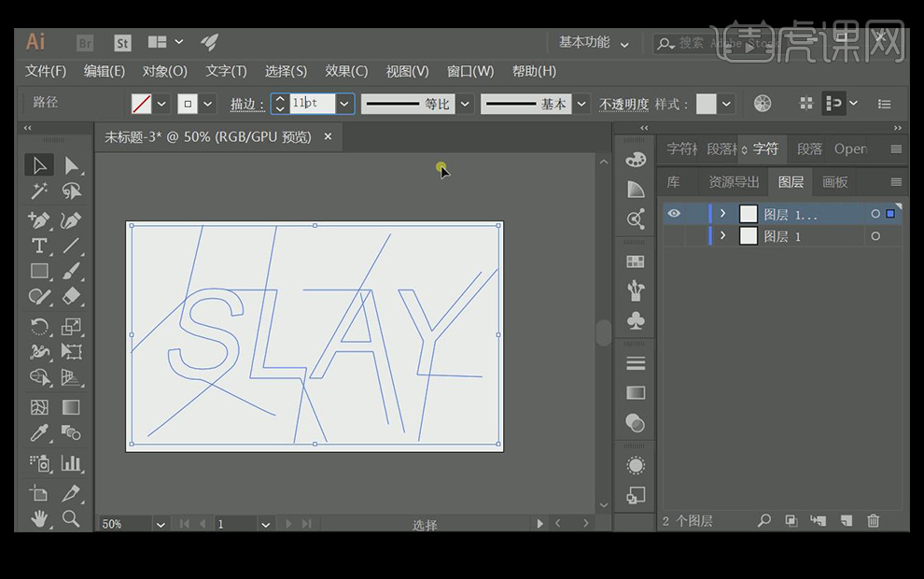Screen dimensions: 924x579
Task: Click the 描边 stroke label link
Action: click(x=247, y=105)
